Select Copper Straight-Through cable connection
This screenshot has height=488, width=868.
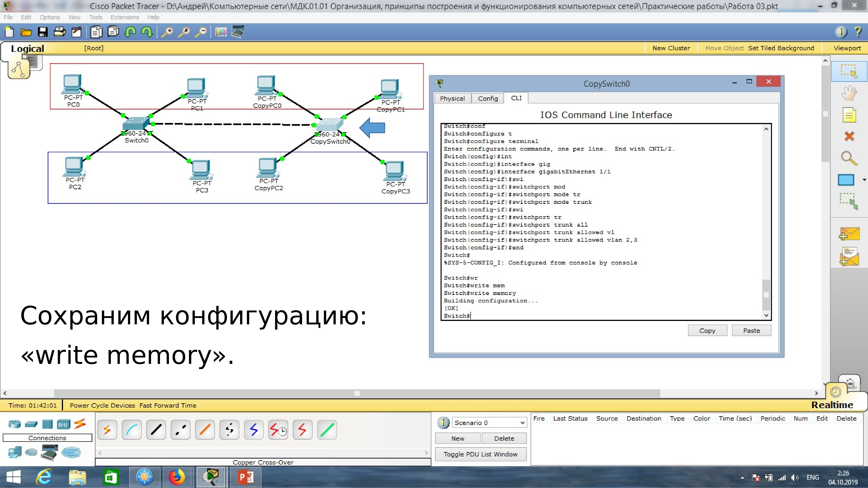(x=156, y=430)
